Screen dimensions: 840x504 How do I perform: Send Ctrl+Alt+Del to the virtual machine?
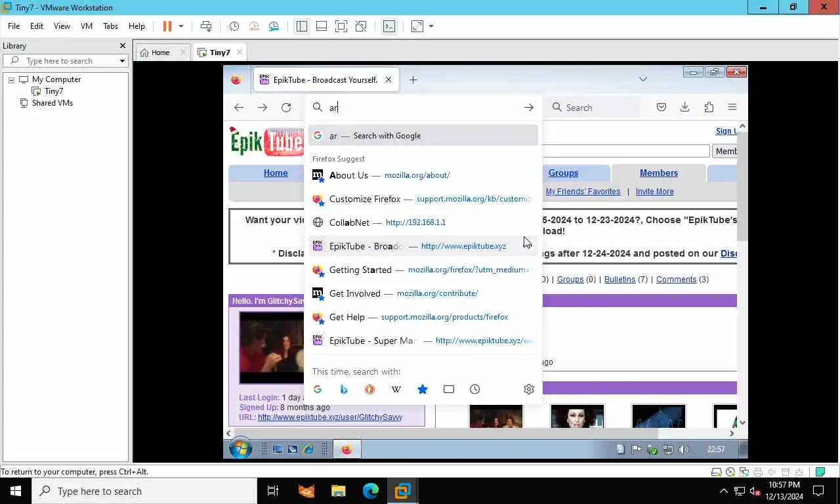pos(206,26)
